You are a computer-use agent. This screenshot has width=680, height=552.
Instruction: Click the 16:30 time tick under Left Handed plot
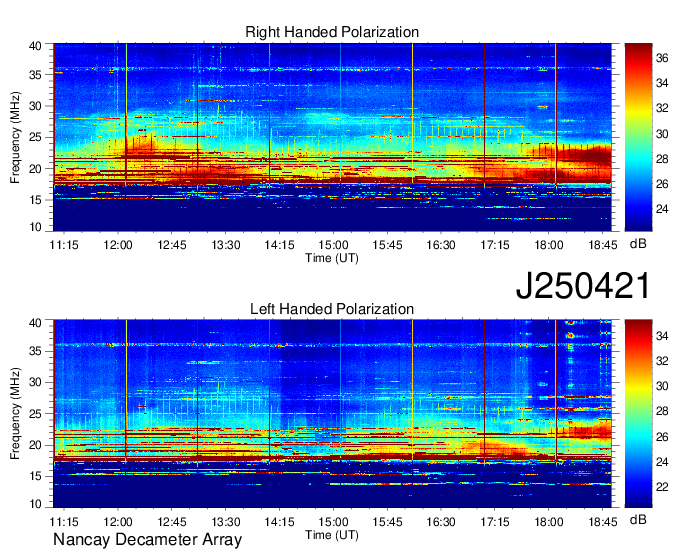point(441,522)
